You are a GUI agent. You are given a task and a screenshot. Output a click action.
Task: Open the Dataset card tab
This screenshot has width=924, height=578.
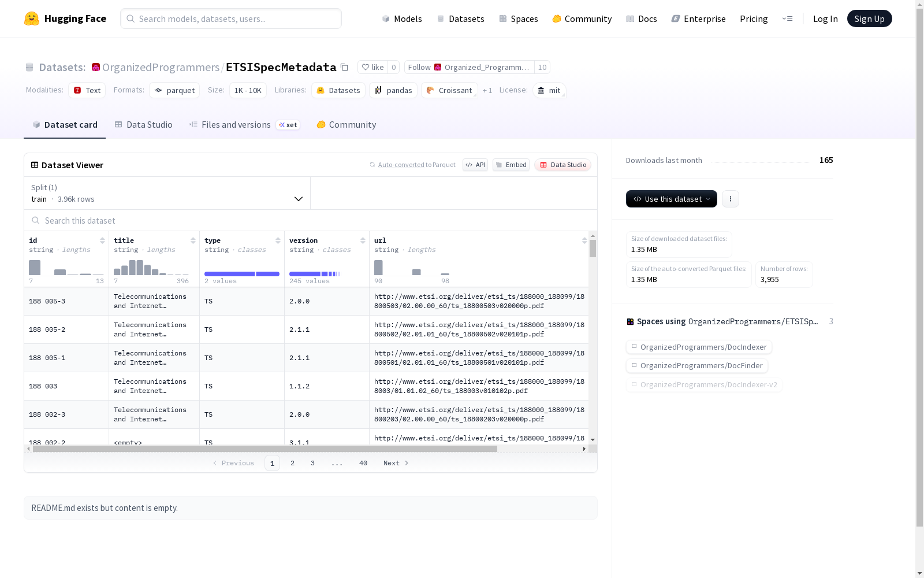pos(65,125)
